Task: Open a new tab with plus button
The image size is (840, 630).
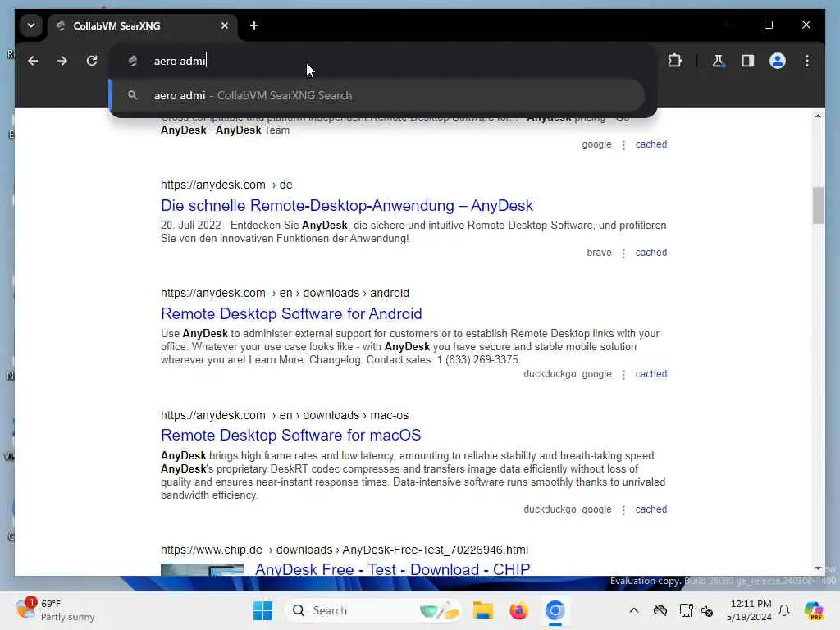Action: 254,25
